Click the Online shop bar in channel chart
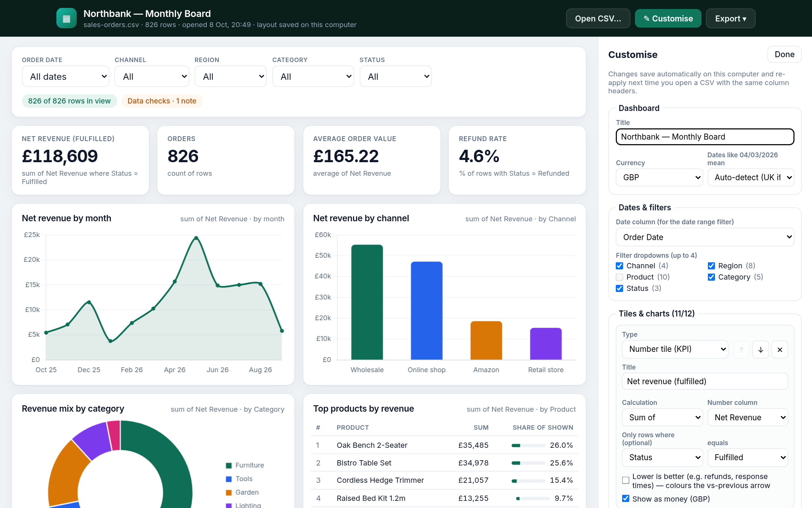Image resolution: width=812 pixels, height=508 pixels. [427, 310]
